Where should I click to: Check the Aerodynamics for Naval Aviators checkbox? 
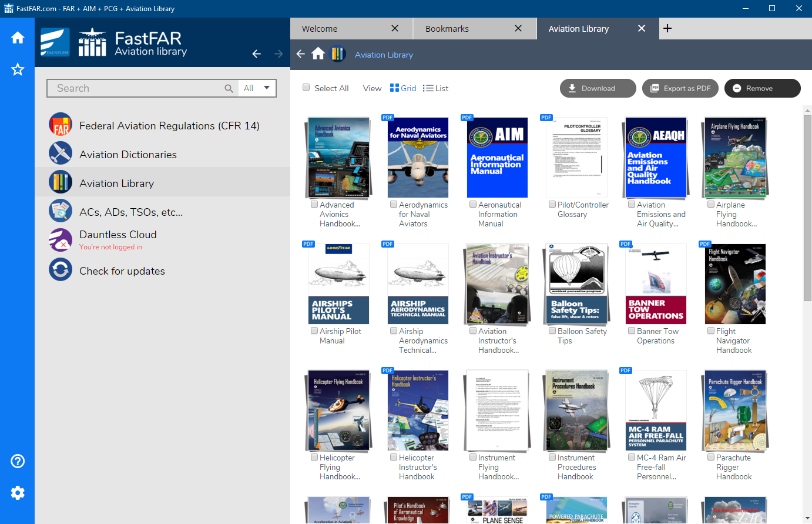[394, 204]
